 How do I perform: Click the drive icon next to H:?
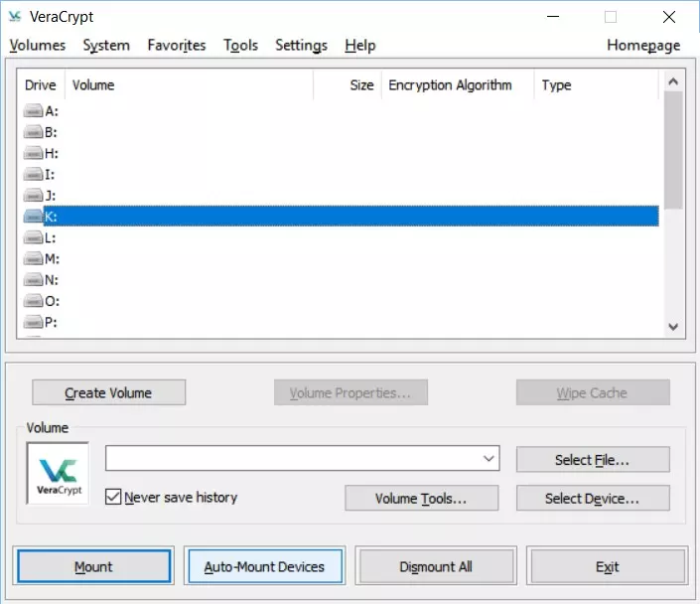[33, 153]
